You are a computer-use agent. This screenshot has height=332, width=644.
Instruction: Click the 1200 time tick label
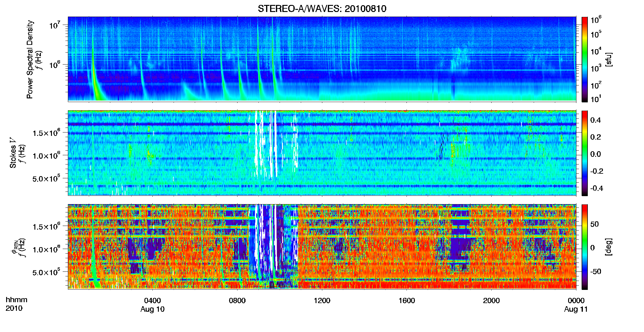point(322,300)
